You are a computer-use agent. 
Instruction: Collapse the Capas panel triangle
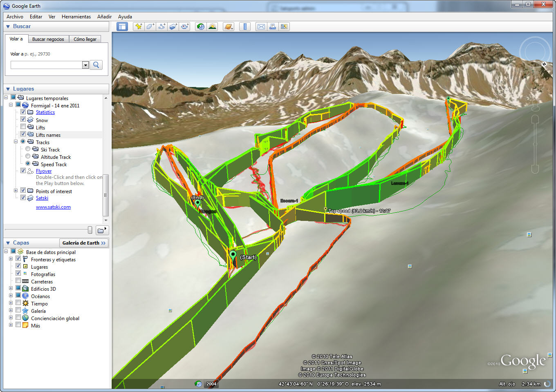pos(8,243)
